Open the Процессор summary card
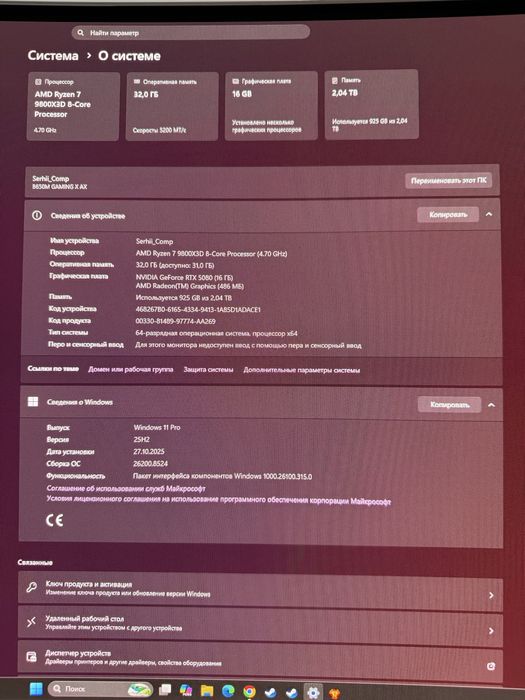 (73, 106)
